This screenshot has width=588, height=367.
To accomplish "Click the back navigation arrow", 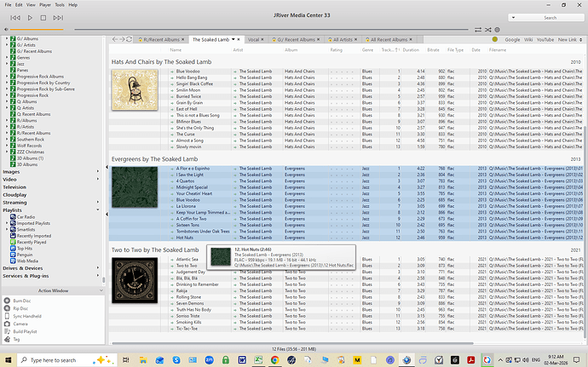I will [x=117, y=39].
